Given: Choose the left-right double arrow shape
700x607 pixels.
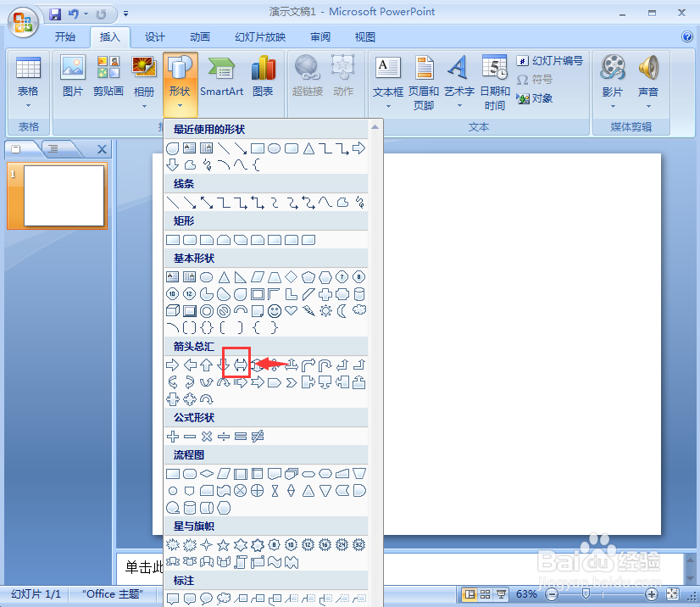Looking at the screenshot, I should [240, 365].
